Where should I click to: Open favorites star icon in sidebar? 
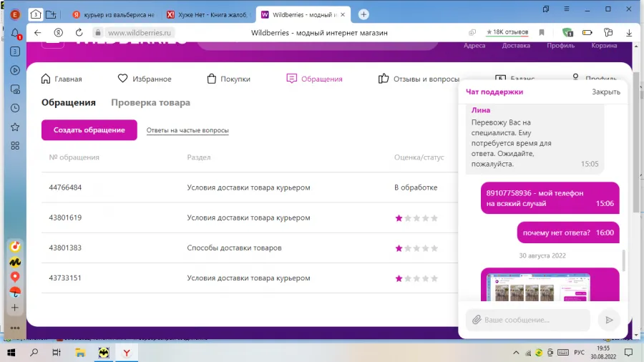[x=15, y=127]
